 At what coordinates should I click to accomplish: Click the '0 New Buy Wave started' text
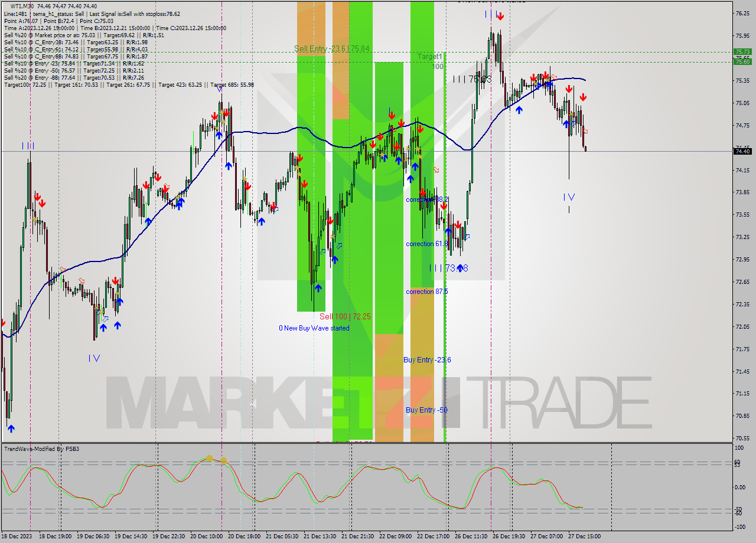coord(314,328)
